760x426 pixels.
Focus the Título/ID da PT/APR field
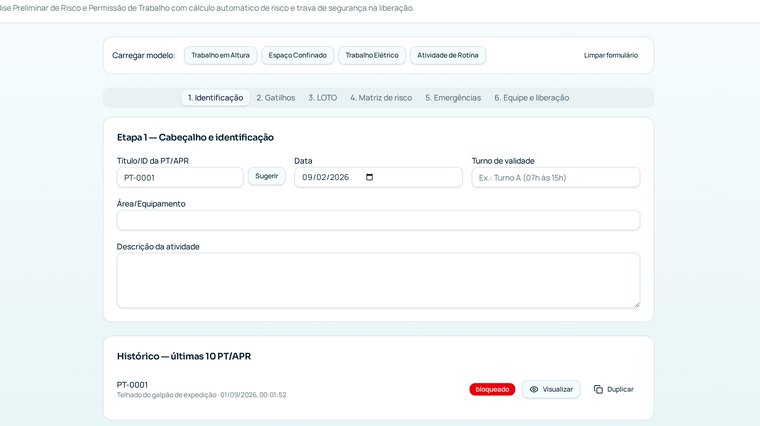[x=180, y=177]
